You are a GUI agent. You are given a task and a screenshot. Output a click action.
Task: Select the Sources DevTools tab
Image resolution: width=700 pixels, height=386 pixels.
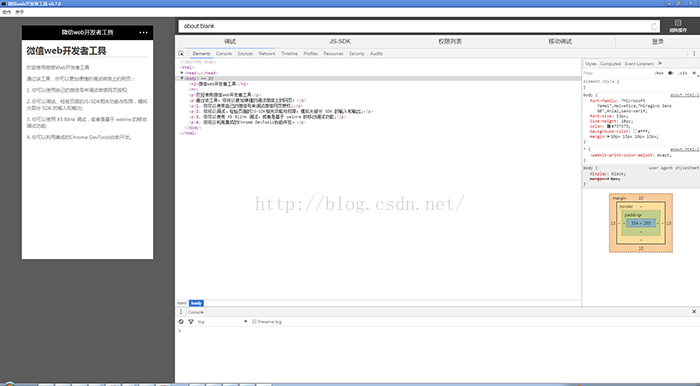tap(245, 54)
